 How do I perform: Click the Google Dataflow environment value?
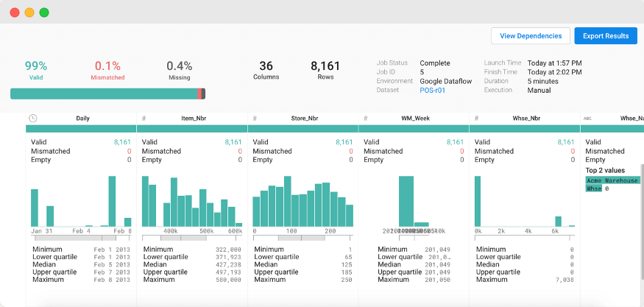tap(445, 82)
